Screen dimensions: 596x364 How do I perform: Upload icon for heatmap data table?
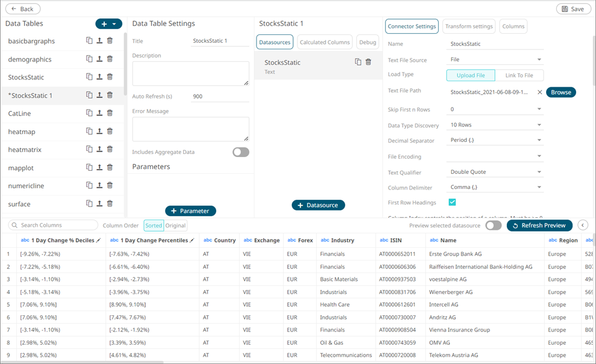pyautogui.click(x=99, y=131)
